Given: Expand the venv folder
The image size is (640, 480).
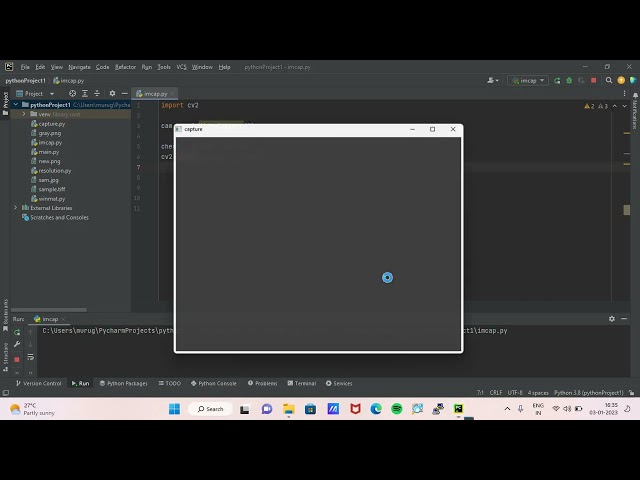Looking at the screenshot, I should 24,114.
